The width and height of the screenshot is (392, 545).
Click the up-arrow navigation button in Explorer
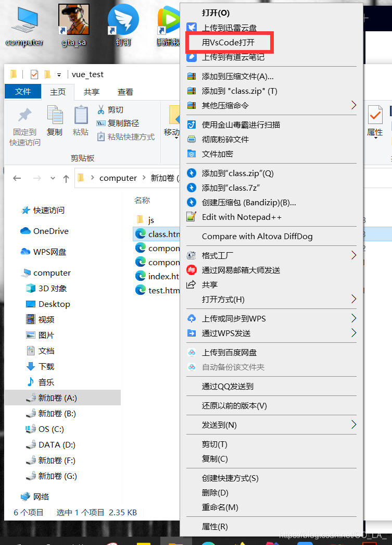tap(66, 178)
